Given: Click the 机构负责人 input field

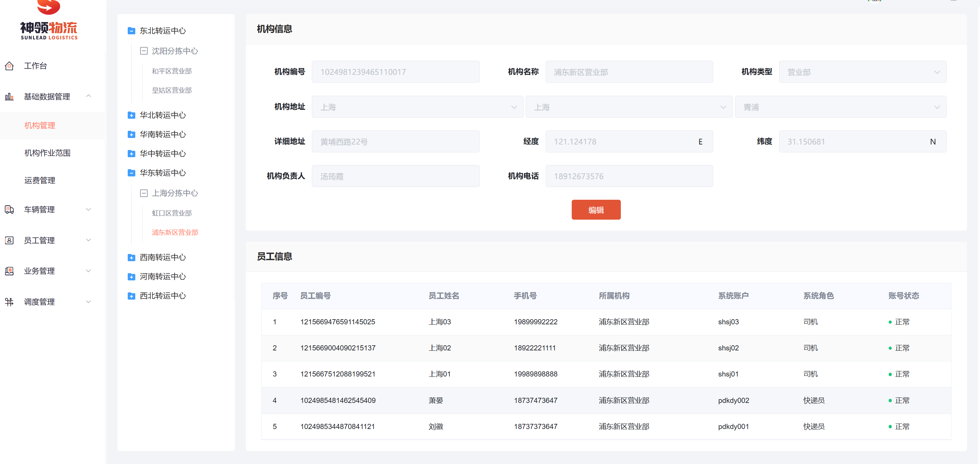Looking at the screenshot, I should click(x=395, y=176).
